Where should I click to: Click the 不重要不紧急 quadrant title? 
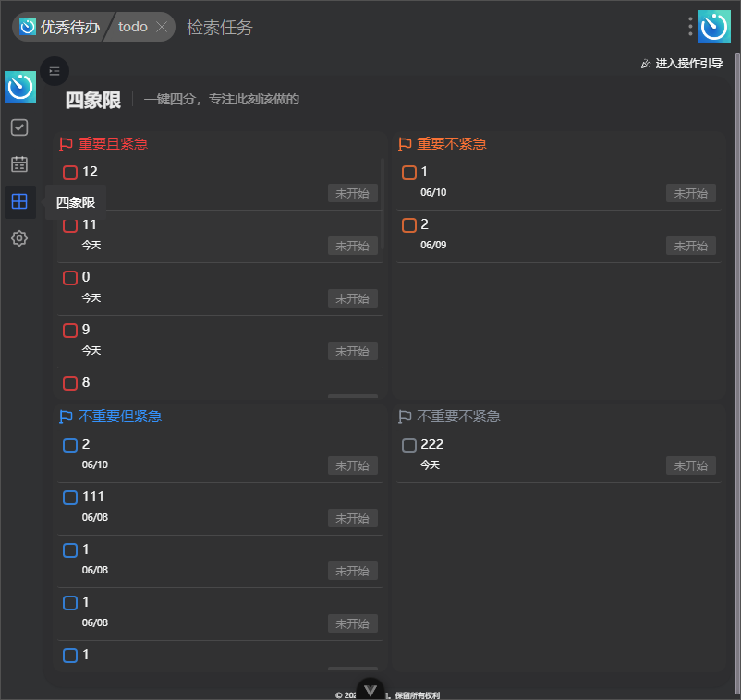[x=458, y=416]
